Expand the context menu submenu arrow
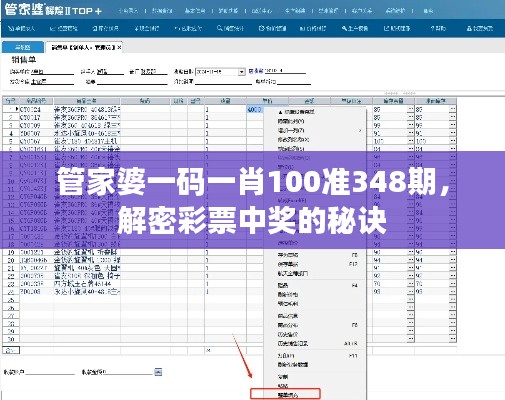This screenshot has height=400, width=505. pos(360,130)
